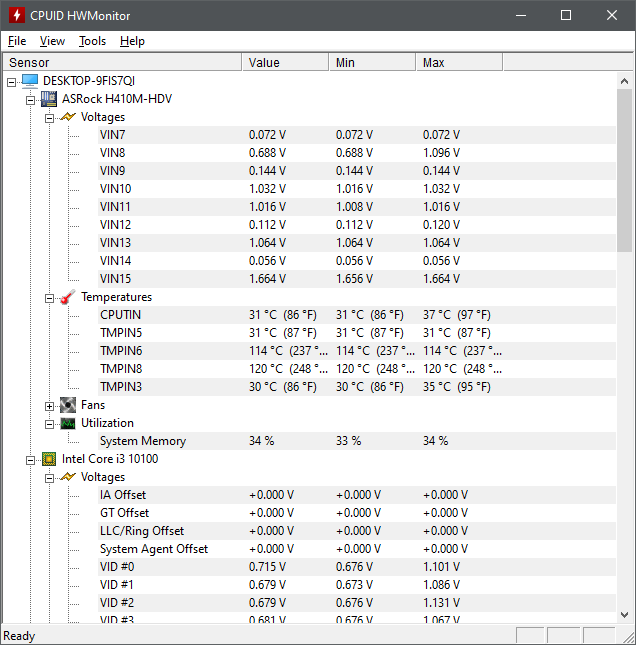Collapse the Intel Core i3 10100 node
Screen dimensions: 636x645
coord(30,460)
